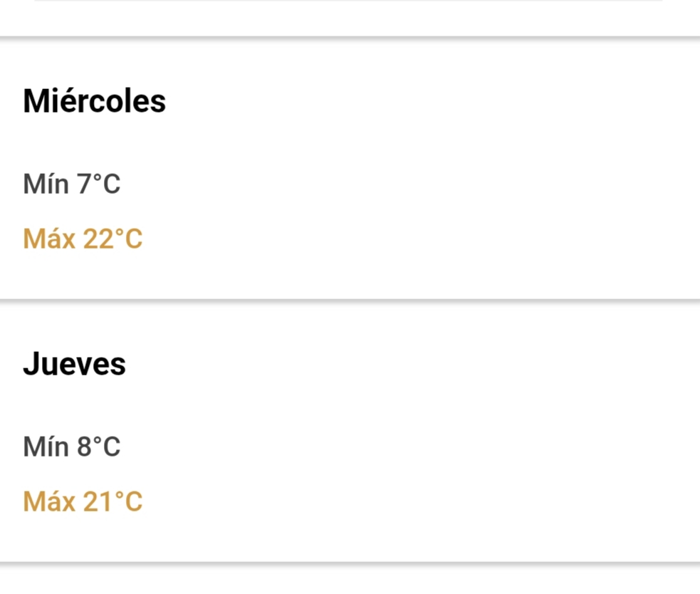Click the thin divider line at top
This screenshot has height=594, width=700.
349,1
